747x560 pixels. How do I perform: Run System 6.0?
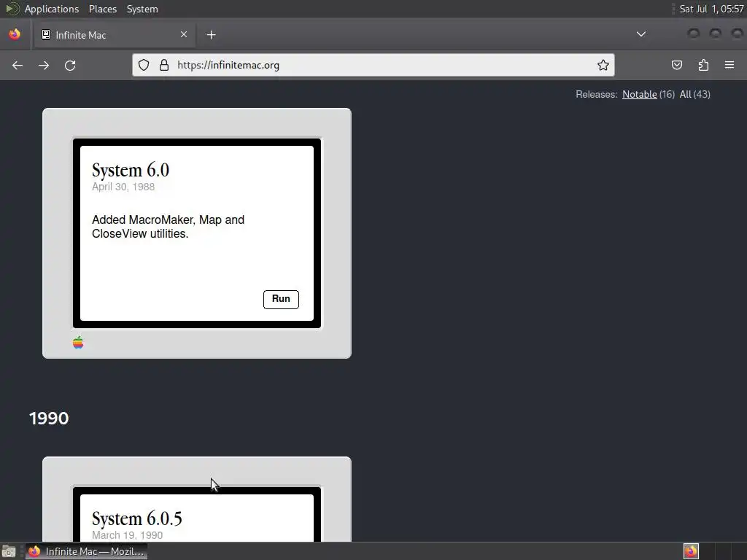click(281, 299)
